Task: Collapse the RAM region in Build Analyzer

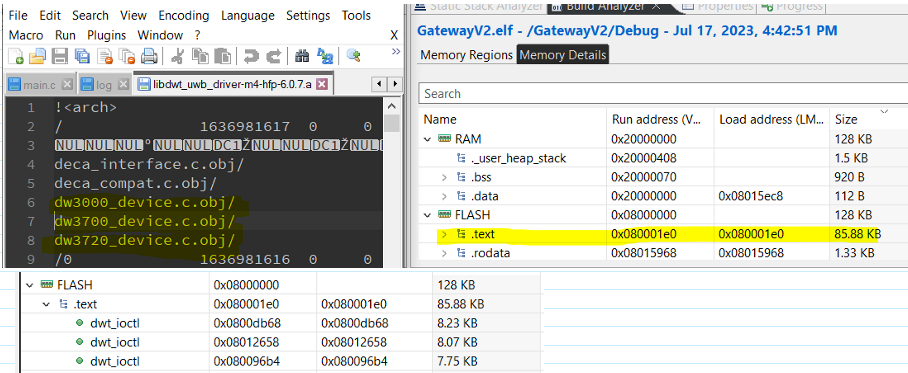Action: [428, 139]
